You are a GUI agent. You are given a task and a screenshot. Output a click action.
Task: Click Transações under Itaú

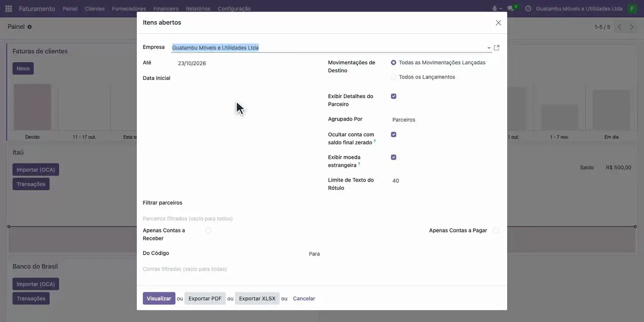click(31, 184)
